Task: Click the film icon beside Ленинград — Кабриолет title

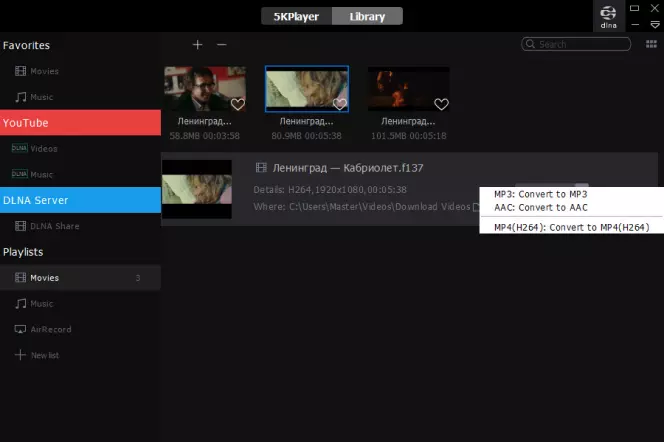Action: (261, 168)
